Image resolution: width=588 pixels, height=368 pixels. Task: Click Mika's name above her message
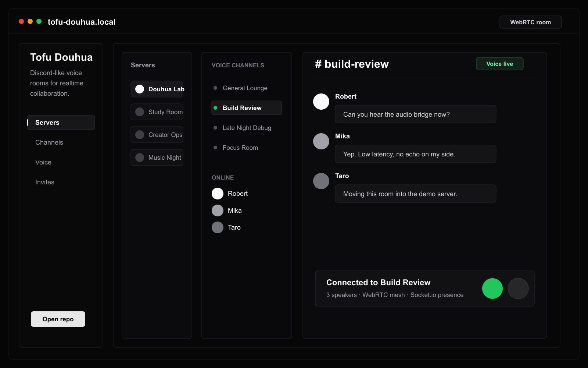point(343,136)
